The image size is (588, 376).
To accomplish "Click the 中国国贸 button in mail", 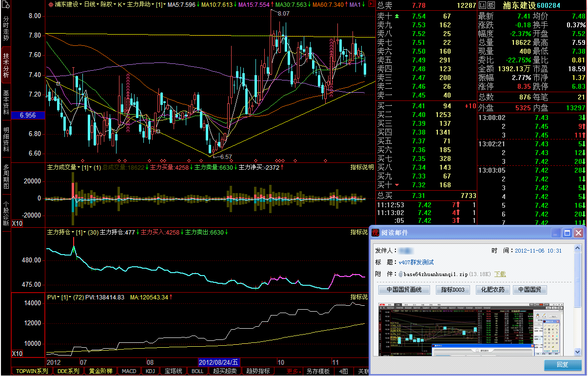I will click(529, 290).
